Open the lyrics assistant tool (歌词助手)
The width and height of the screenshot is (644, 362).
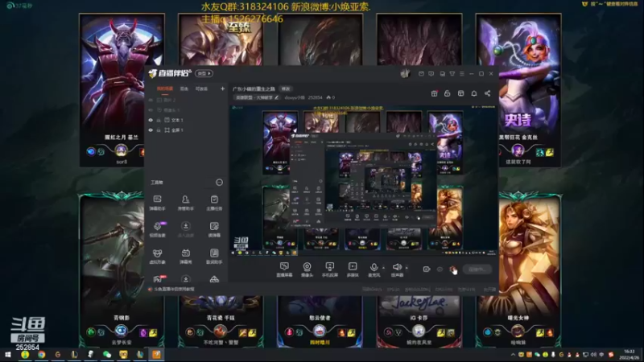(214, 256)
